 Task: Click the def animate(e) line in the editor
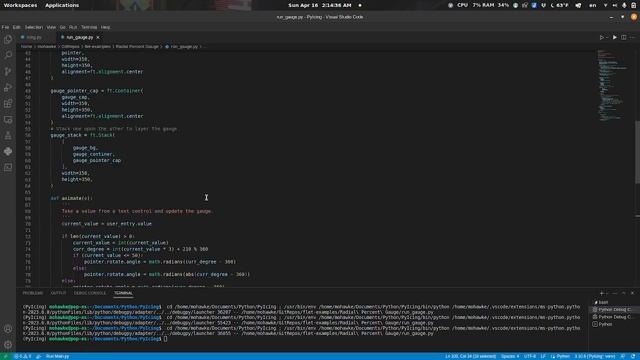click(72, 198)
